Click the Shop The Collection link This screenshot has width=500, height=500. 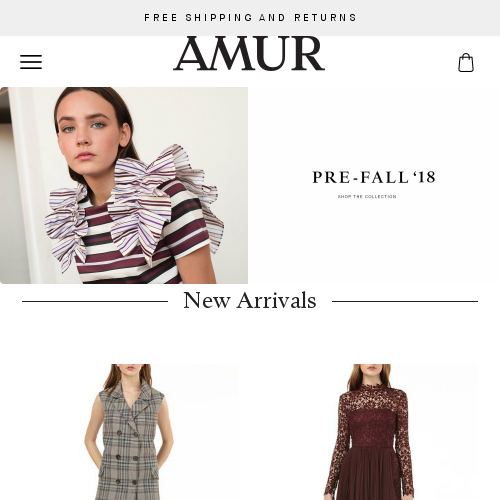click(x=367, y=197)
